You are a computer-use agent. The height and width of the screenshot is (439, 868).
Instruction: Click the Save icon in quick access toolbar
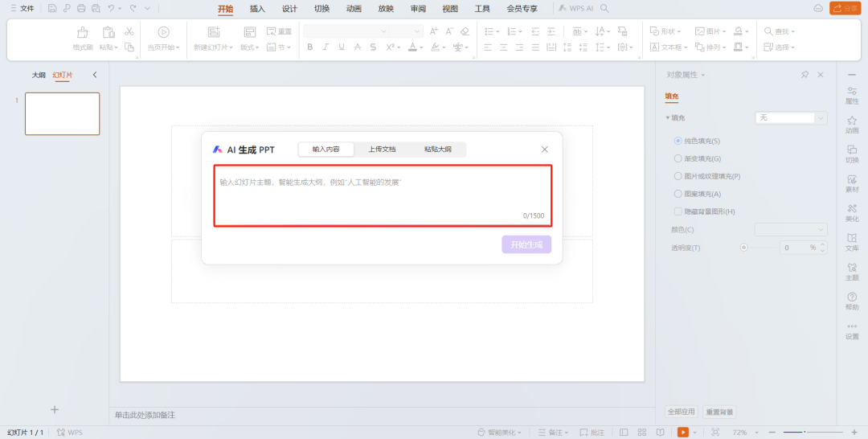point(52,8)
